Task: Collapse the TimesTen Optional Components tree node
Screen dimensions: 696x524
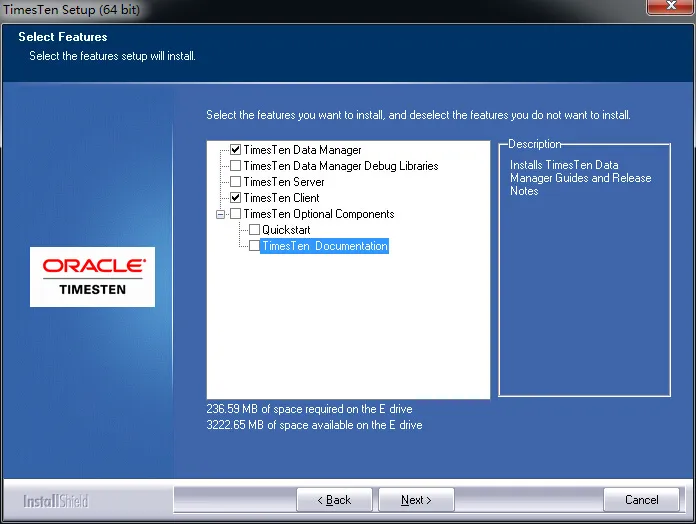Action: tap(220, 214)
